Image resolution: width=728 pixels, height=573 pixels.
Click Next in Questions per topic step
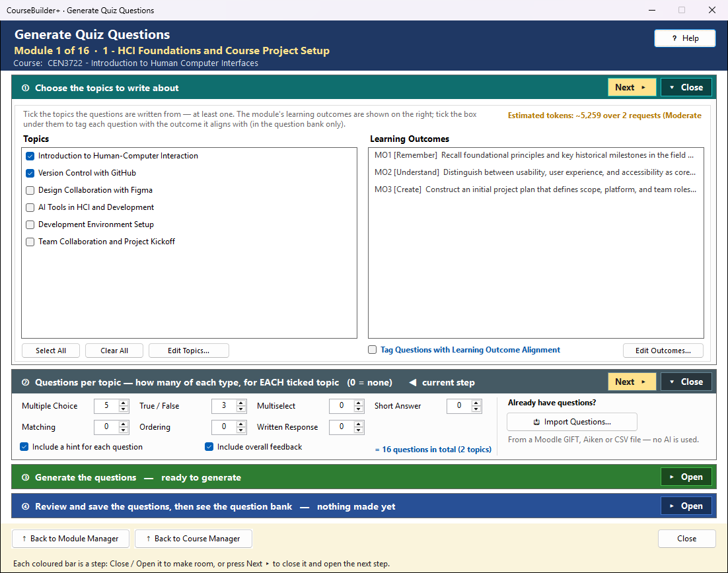632,382
